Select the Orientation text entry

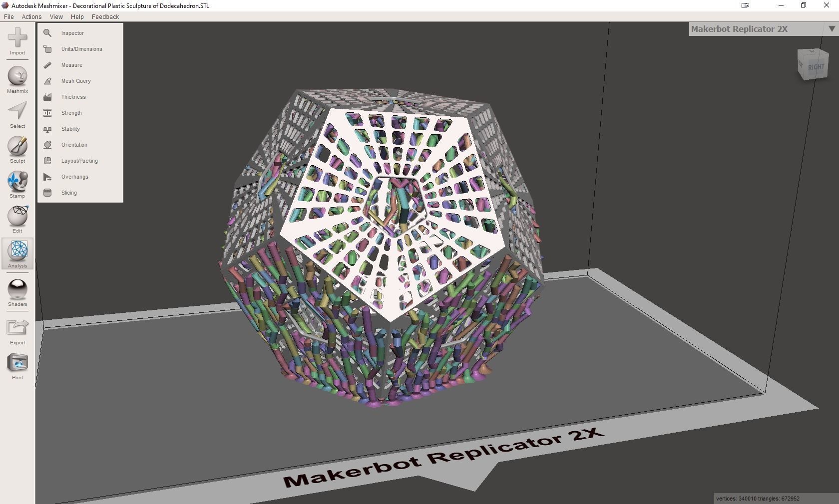pyautogui.click(x=74, y=145)
